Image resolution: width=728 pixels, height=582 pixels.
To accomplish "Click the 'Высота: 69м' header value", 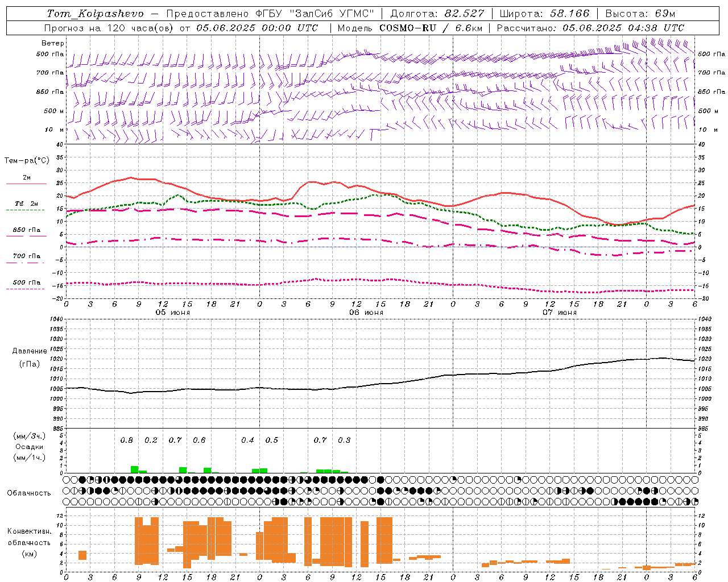I will point(640,14).
